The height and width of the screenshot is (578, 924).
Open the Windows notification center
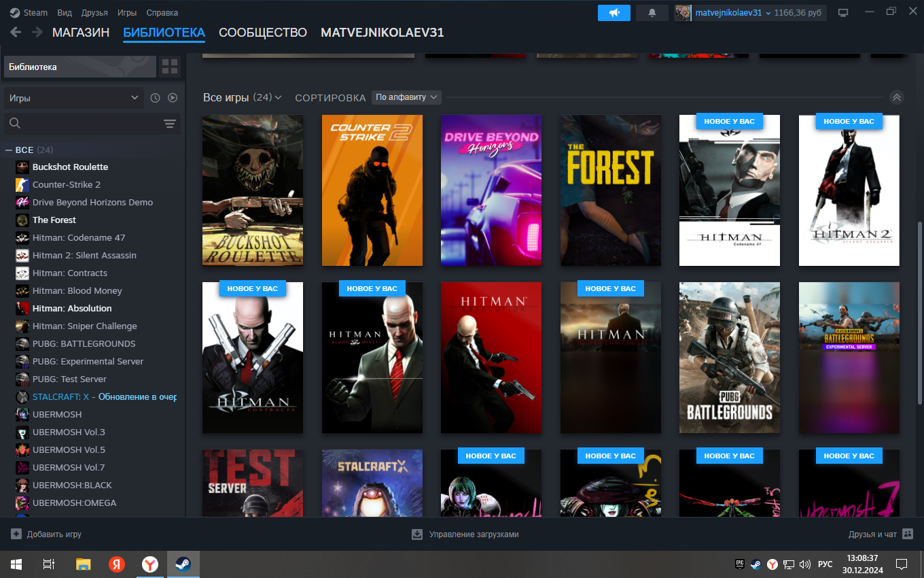(902, 564)
